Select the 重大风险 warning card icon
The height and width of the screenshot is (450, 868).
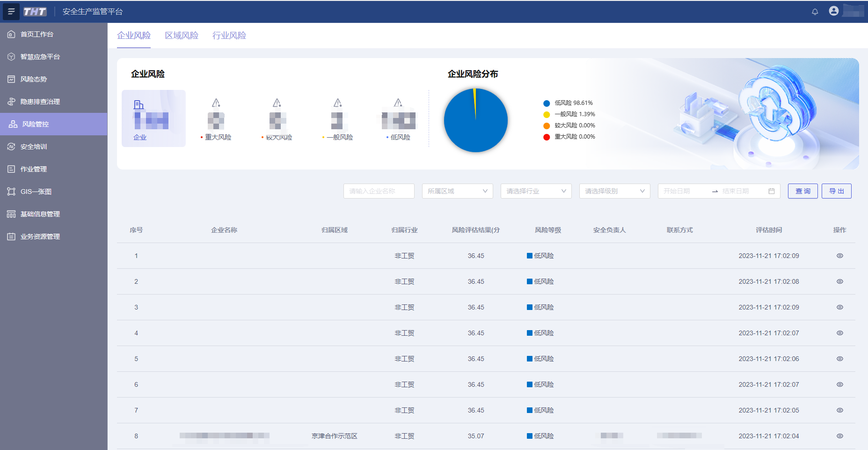(x=216, y=103)
